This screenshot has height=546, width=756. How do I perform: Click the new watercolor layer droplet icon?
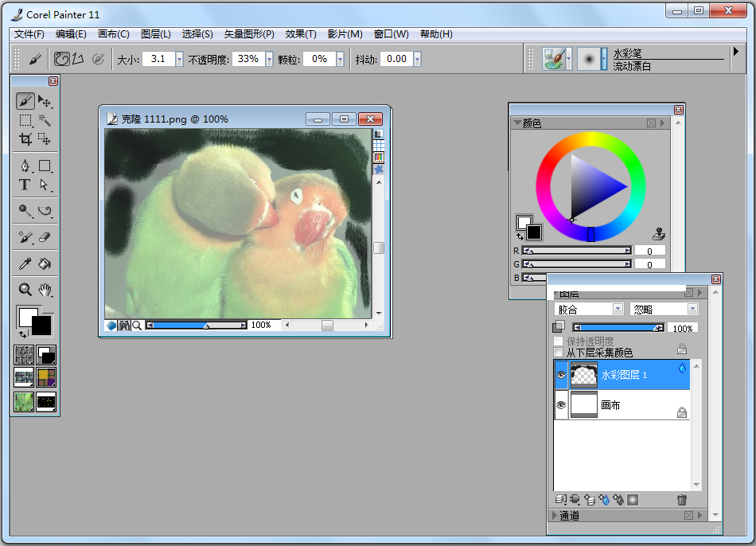point(604,500)
